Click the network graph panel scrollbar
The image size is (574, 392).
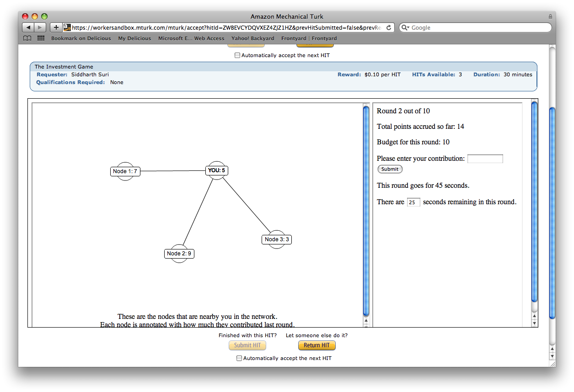[366, 210]
